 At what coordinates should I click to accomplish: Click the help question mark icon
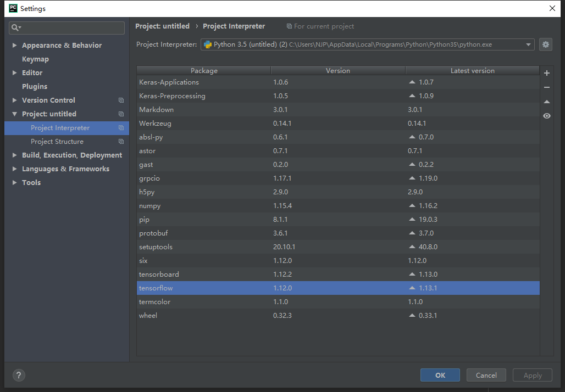coord(19,375)
